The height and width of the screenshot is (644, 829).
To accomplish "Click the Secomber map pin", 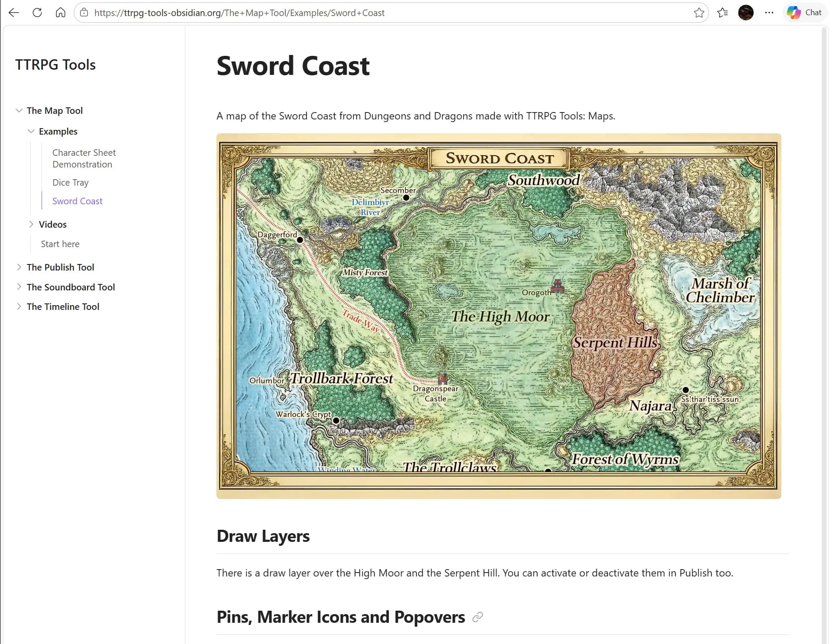I will 406,198.
